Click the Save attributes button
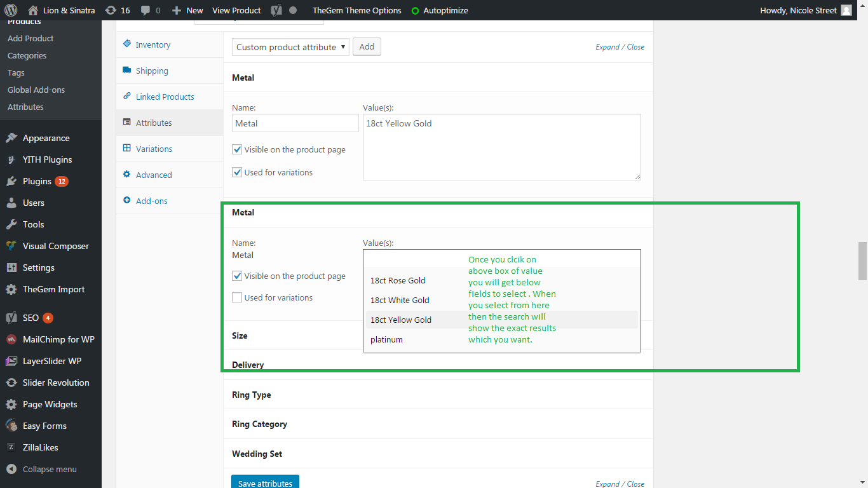The image size is (868, 488). [x=265, y=483]
